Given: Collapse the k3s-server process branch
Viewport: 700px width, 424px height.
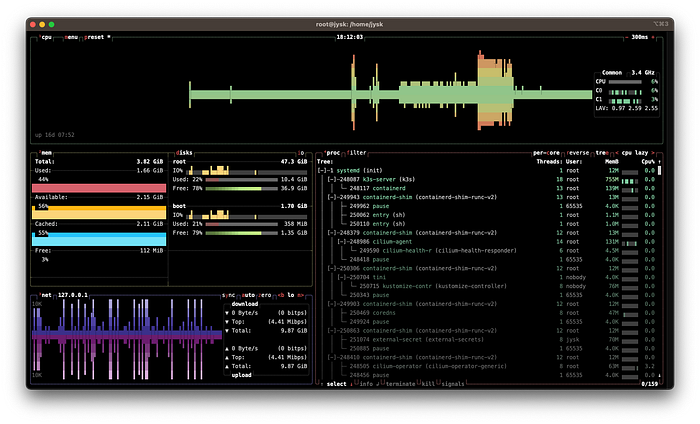Looking at the screenshot, I should (x=332, y=179).
